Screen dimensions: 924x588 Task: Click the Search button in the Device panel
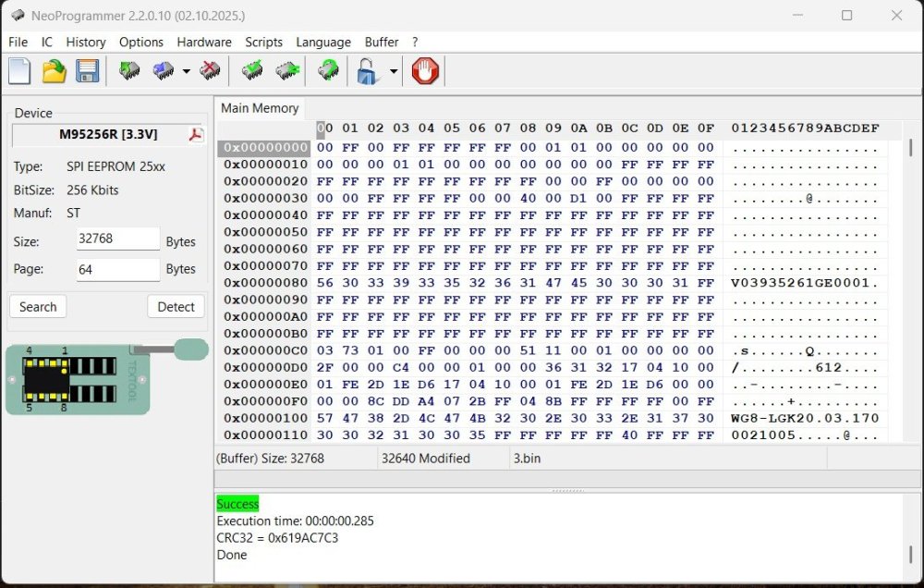click(x=38, y=307)
